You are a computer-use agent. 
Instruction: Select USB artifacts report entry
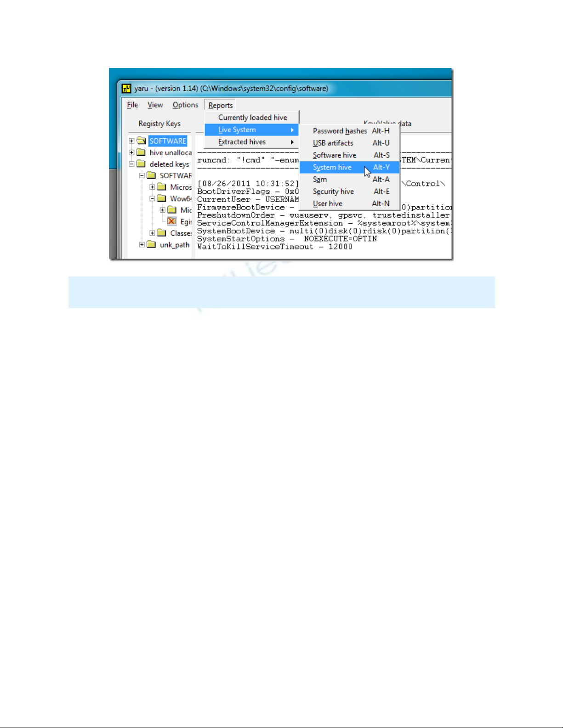(x=333, y=143)
